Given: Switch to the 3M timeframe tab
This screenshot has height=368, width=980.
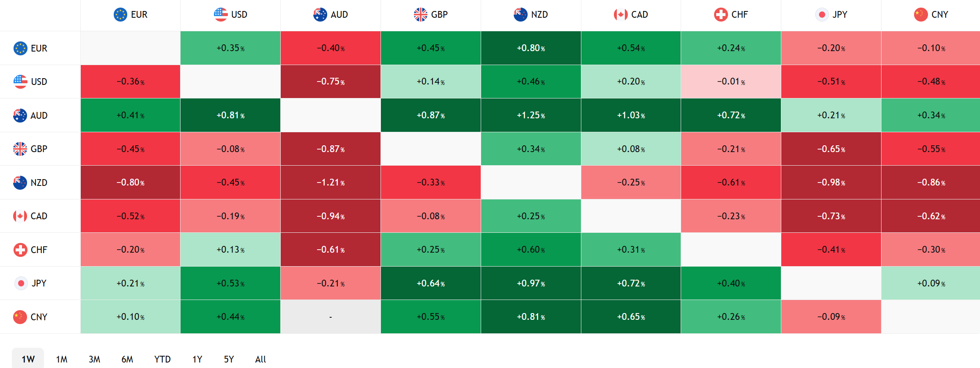Looking at the screenshot, I should pyautogui.click(x=94, y=359).
